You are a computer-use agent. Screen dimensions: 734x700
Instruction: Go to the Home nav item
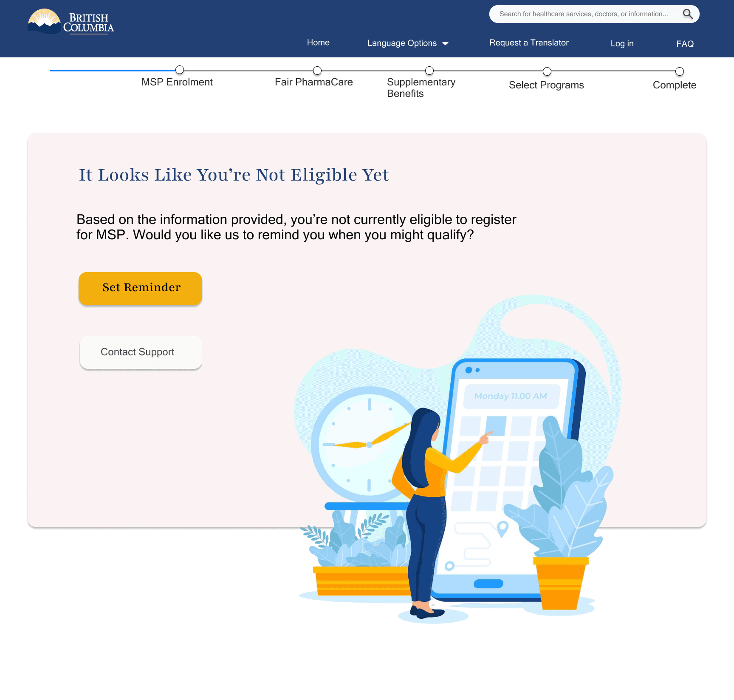pos(318,43)
